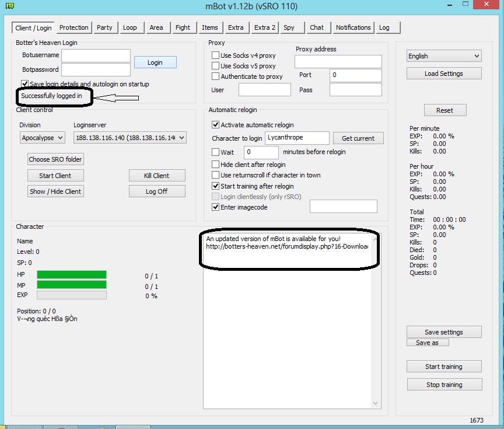
Task: Open the Party tab
Action: [x=104, y=27]
